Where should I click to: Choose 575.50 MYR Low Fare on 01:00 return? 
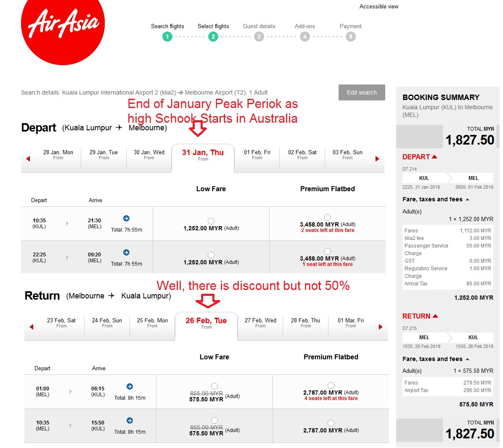(x=214, y=386)
